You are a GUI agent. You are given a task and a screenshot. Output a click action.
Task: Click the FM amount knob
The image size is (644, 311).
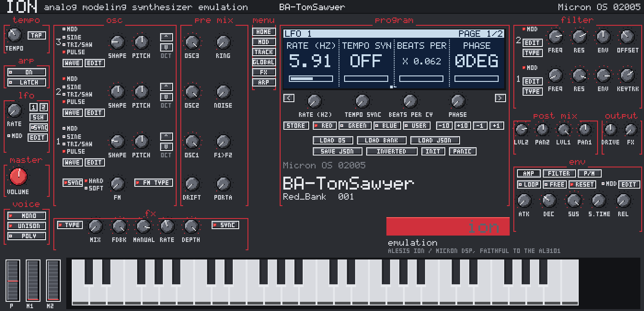point(117,184)
